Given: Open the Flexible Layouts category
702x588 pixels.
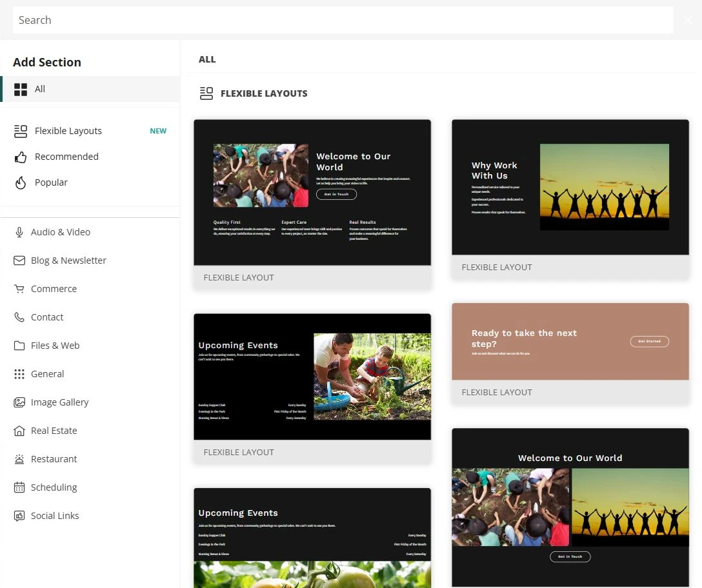Looking at the screenshot, I should tap(90, 131).
